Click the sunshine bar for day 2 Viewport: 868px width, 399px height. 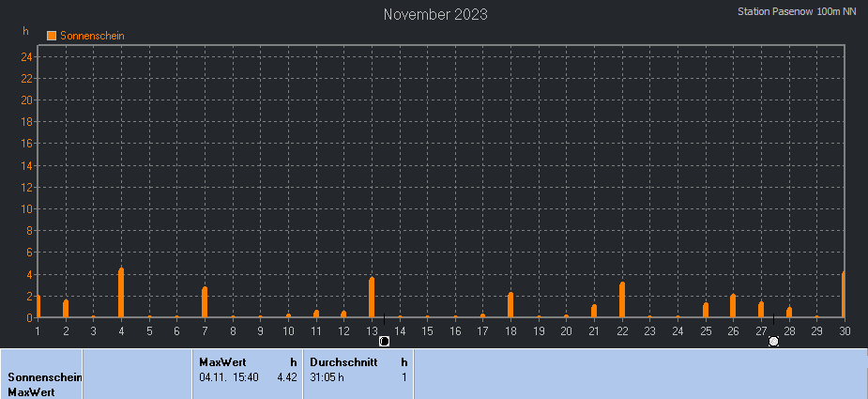(66, 309)
